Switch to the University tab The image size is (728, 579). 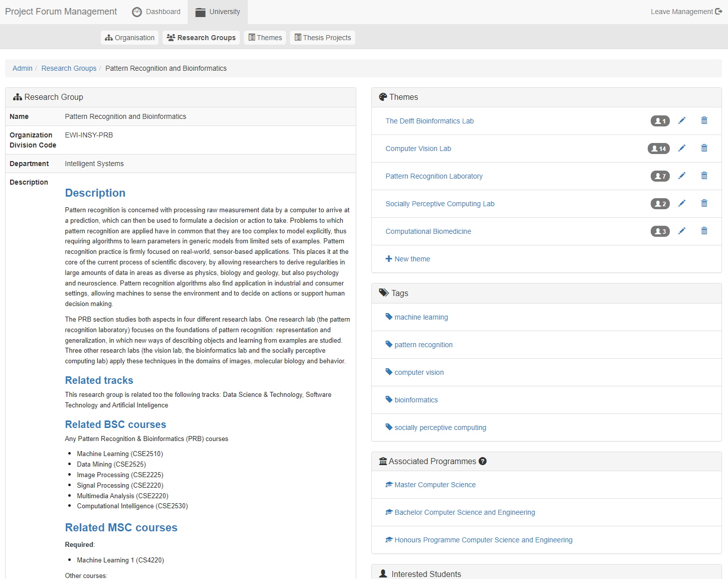click(218, 12)
